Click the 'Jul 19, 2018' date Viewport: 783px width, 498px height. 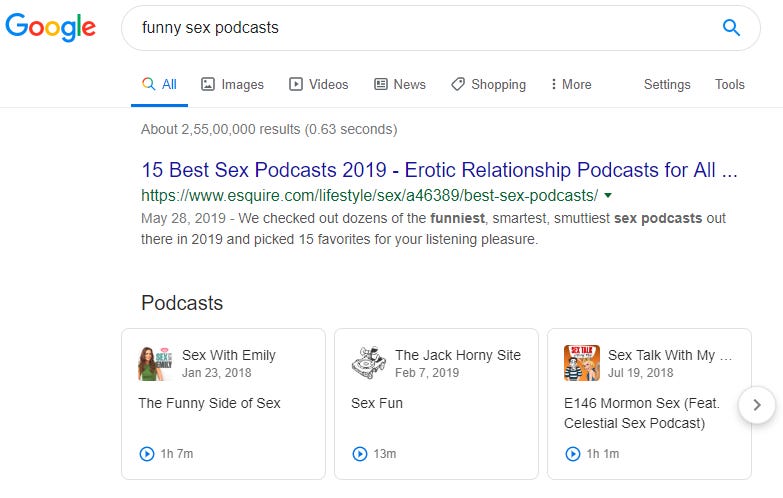(641, 373)
